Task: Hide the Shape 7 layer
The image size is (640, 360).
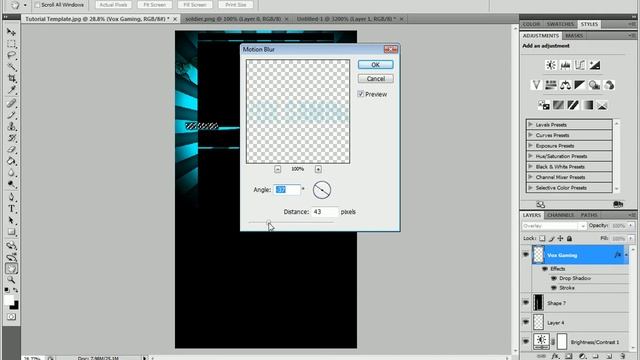Action: 526,302
